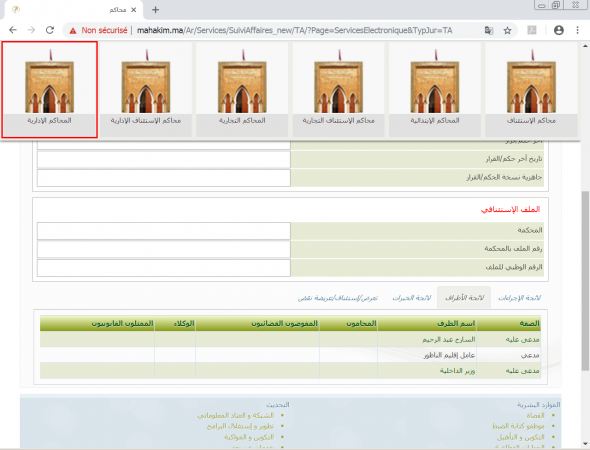Open the الشبكة و العتاد المعلوماتي link

pos(236,415)
